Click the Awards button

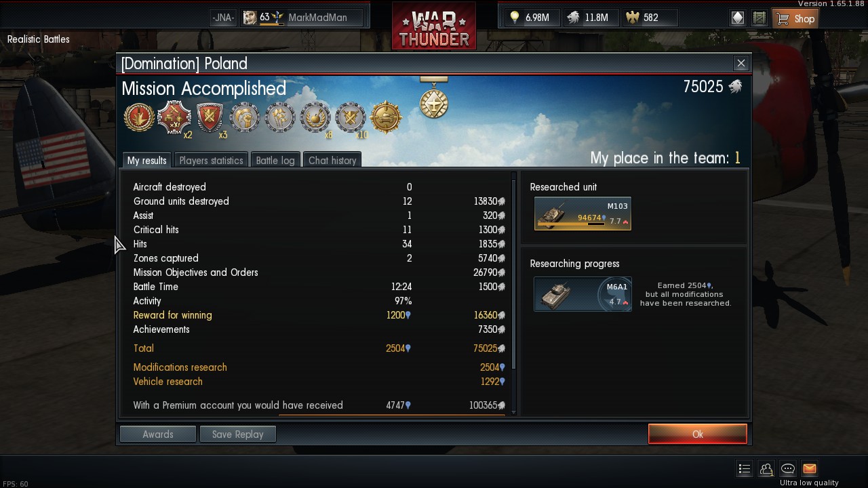coord(158,434)
